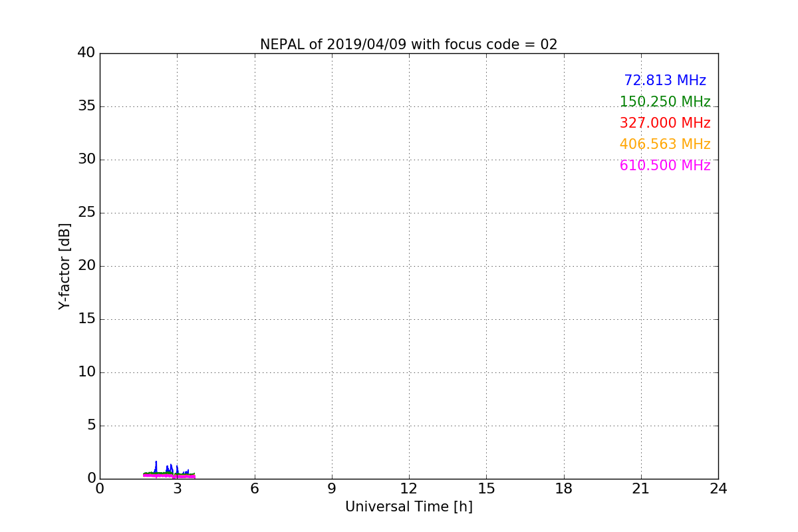Select the 610.500 MHz legend label

(x=665, y=166)
